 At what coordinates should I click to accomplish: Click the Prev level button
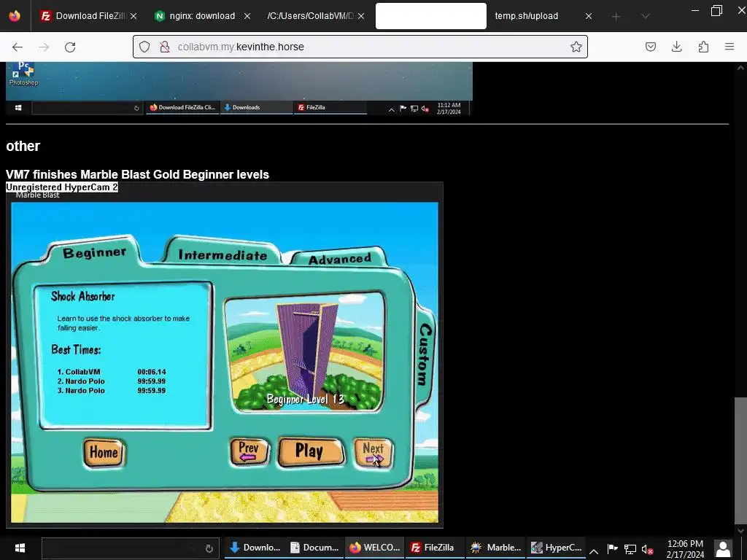249,451
